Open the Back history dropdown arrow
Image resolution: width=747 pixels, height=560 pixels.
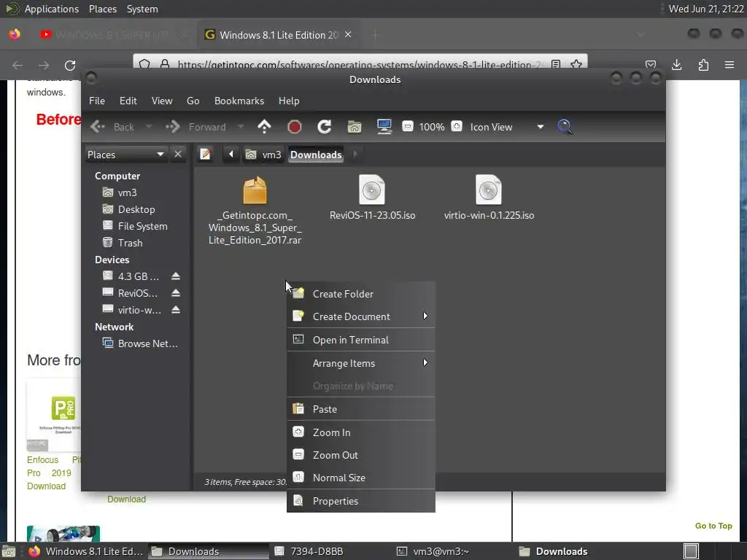149,127
